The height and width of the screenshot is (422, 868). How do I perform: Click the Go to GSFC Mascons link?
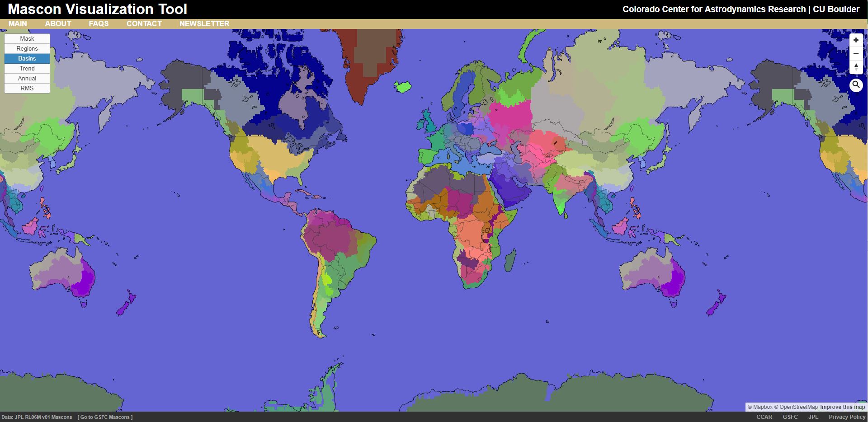(105, 417)
